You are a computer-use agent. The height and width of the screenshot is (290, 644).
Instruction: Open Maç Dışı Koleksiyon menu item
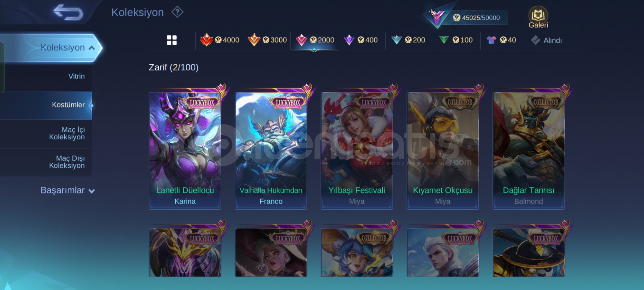coord(46,162)
